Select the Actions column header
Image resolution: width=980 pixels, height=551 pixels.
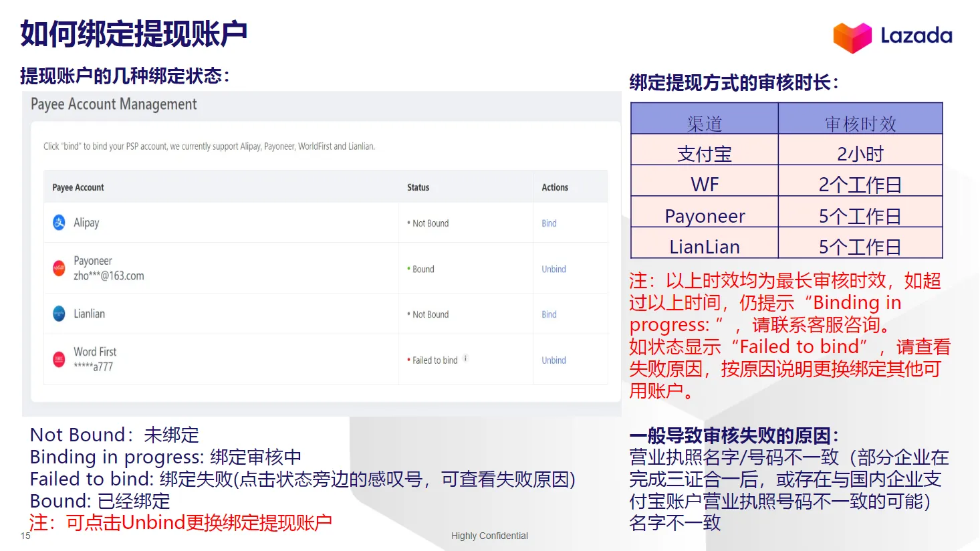coord(555,187)
